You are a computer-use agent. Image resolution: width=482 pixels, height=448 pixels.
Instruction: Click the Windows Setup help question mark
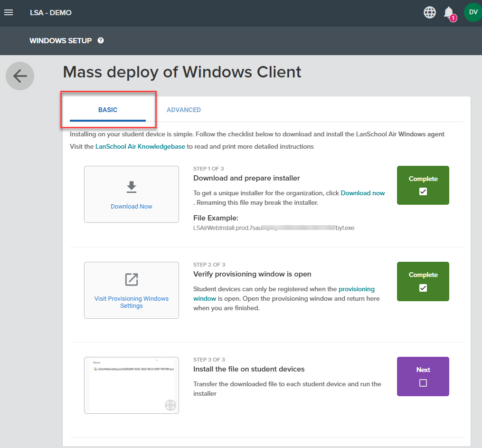(x=101, y=40)
